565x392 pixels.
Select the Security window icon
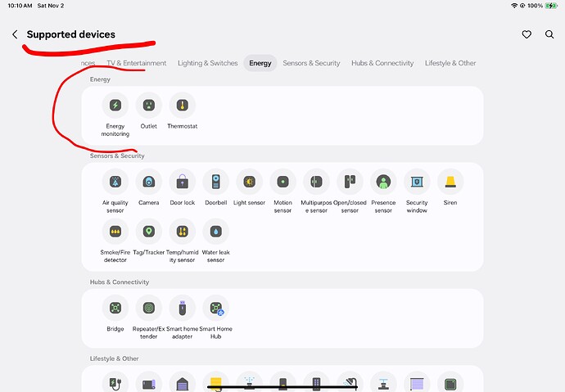pos(417,182)
